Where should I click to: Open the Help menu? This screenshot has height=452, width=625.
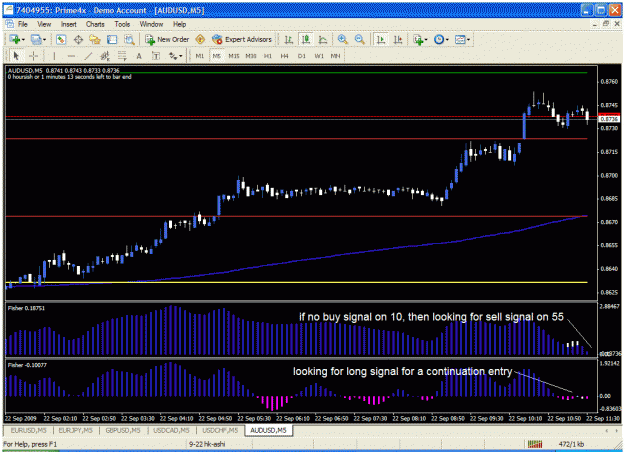click(179, 24)
